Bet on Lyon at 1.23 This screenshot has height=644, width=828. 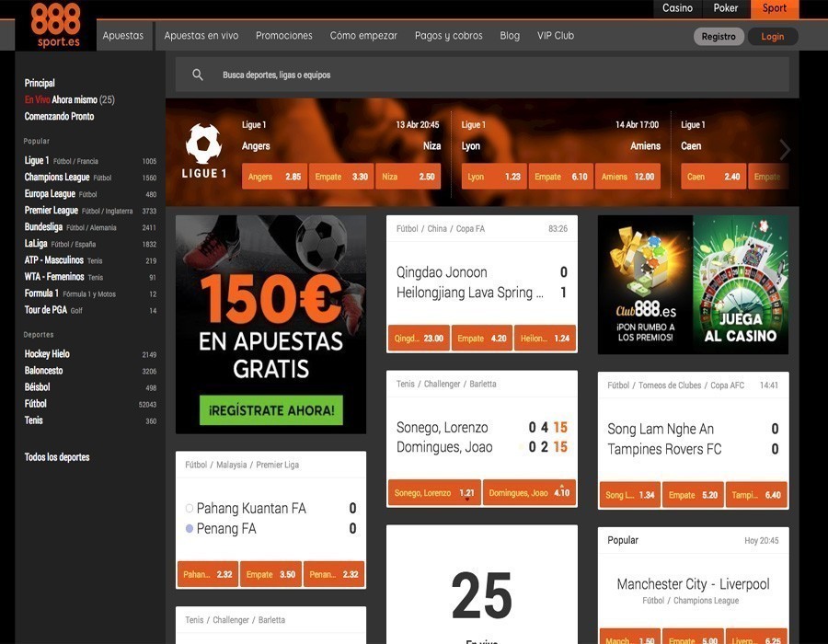coord(494,177)
